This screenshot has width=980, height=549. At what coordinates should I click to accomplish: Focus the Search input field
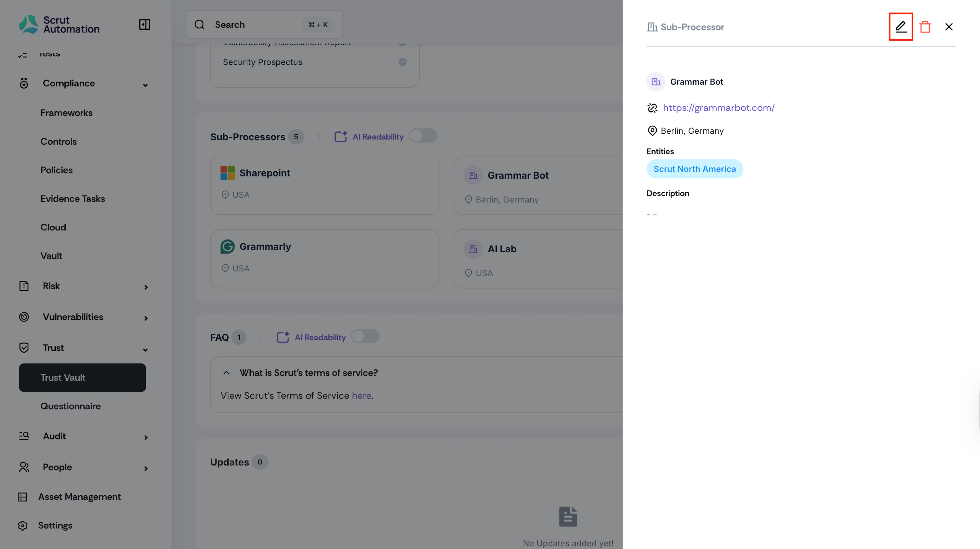point(264,25)
